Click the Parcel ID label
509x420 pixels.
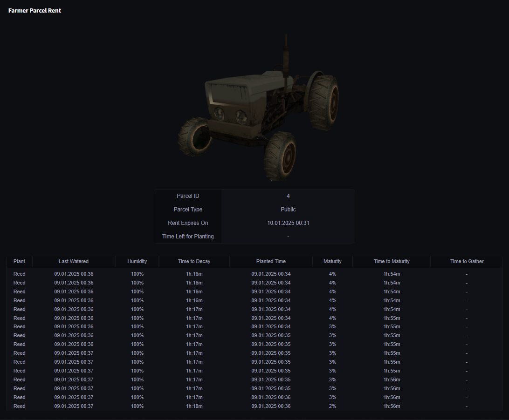(188, 196)
